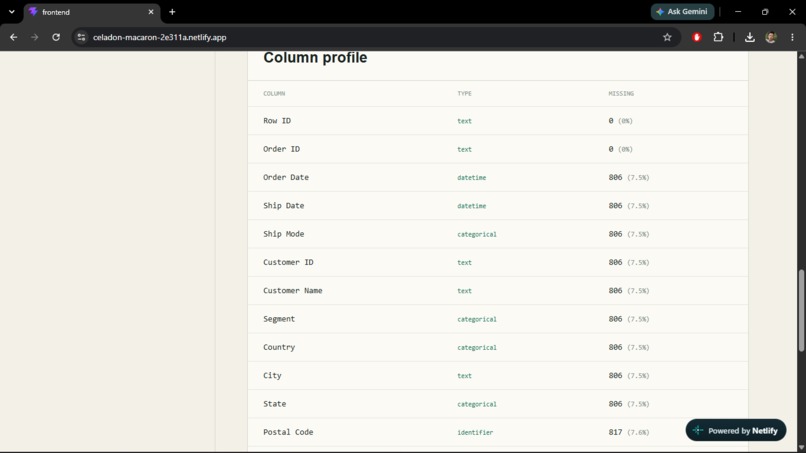Click the TYPE header label

[464, 94]
